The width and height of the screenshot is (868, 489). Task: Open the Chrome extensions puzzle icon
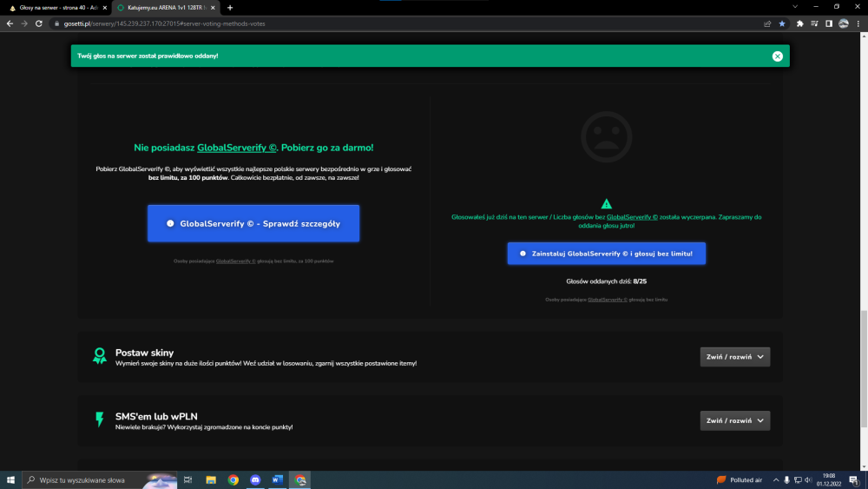[800, 23]
